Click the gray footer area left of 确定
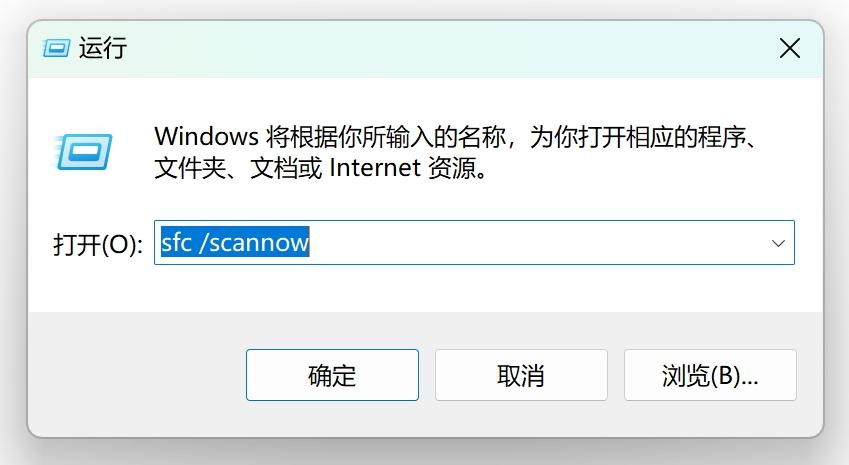Image resolution: width=849 pixels, height=465 pixels. (135, 375)
